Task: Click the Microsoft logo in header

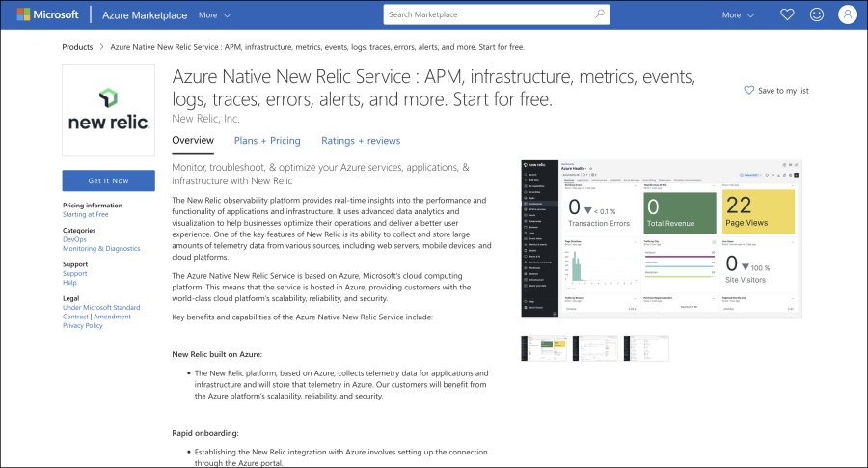Action: pos(48,14)
